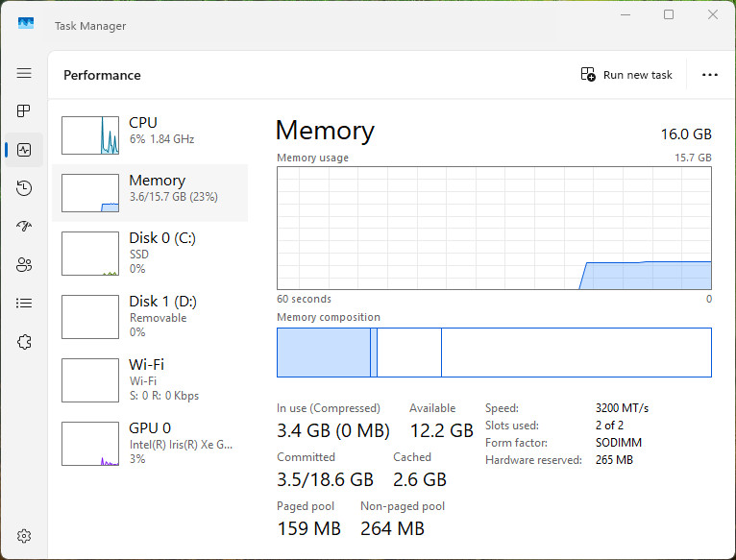Image resolution: width=736 pixels, height=560 pixels.
Task: Click the Hardware reserved 265 MB value
Action: [x=614, y=460]
